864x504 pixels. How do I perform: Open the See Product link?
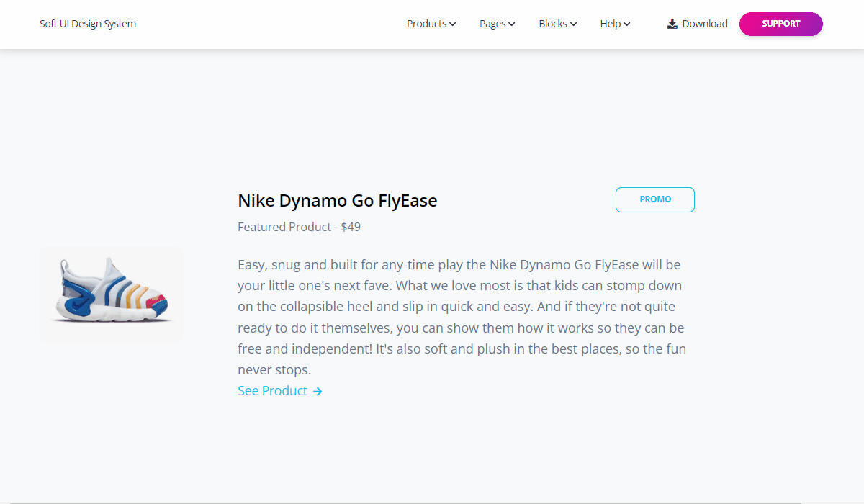(280, 391)
